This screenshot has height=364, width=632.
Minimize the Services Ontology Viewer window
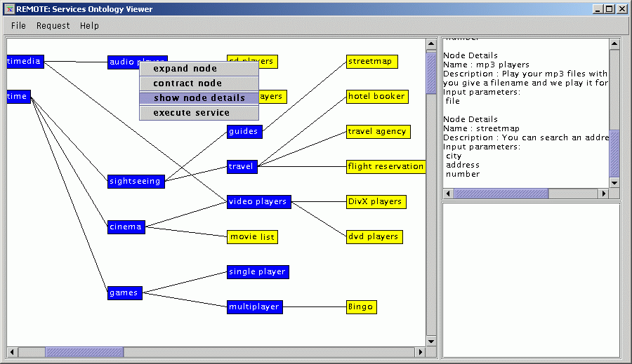tap(598, 9)
